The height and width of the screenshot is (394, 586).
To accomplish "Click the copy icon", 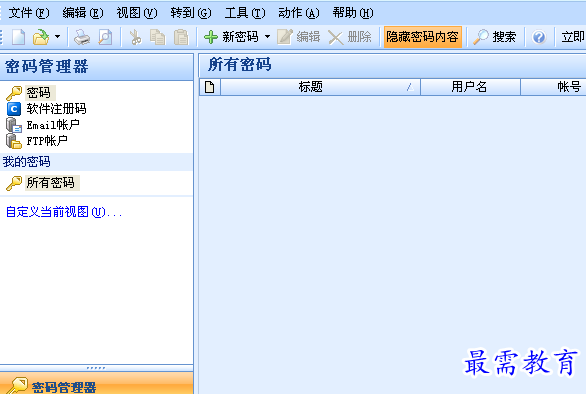I will (x=157, y=37).
